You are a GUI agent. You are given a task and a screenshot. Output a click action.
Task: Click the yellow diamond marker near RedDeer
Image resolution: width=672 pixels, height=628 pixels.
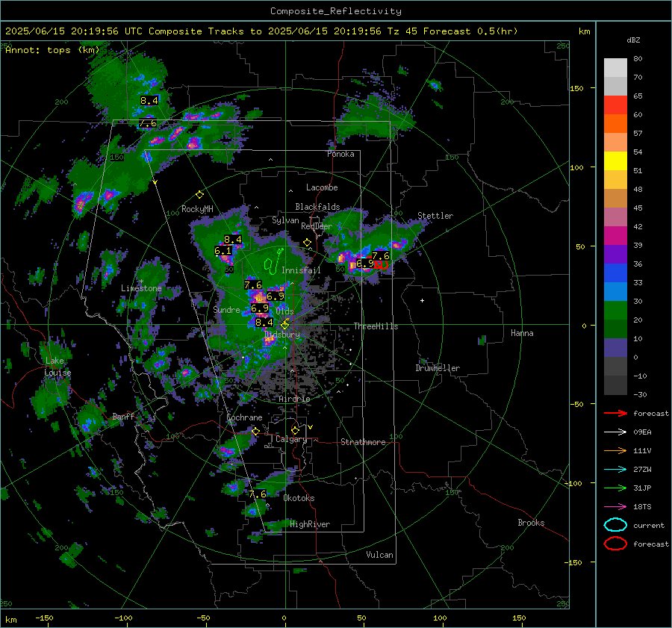click(307, 242)
